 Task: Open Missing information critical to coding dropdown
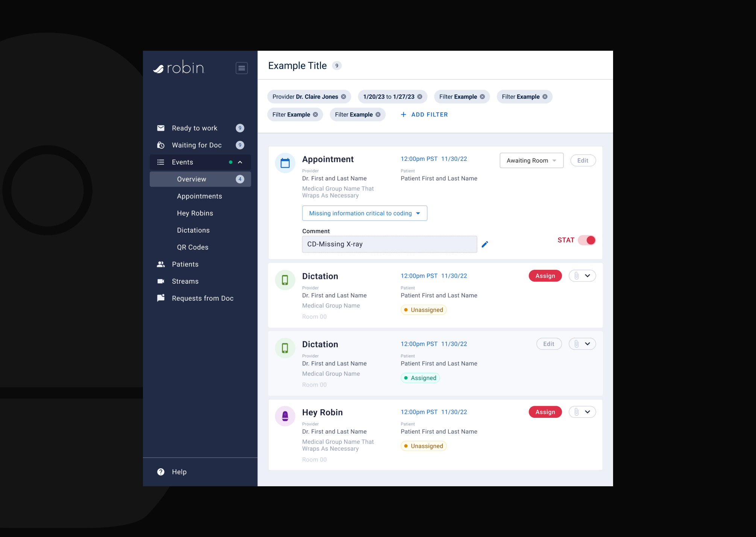[364, 213]
